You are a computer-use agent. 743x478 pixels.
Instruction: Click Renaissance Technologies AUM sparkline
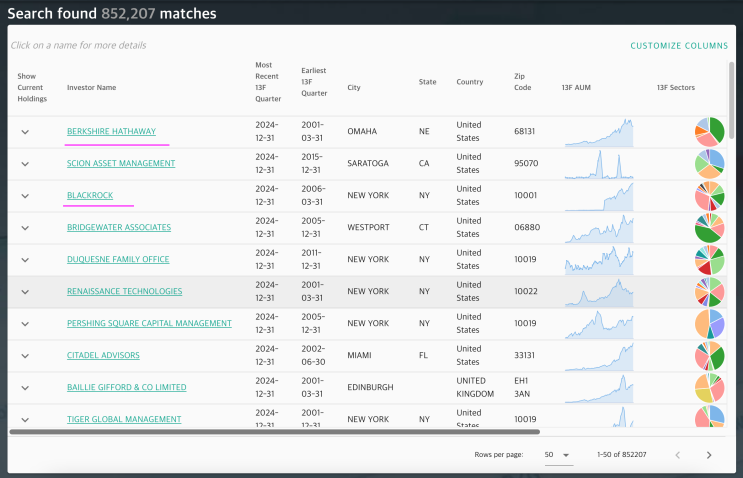(x=599, y=292)
